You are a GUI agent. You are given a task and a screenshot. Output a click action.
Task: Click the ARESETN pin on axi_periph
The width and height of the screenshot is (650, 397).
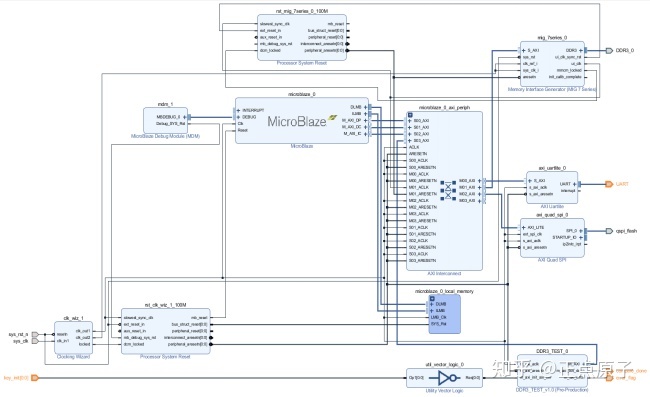coord(417,154)
